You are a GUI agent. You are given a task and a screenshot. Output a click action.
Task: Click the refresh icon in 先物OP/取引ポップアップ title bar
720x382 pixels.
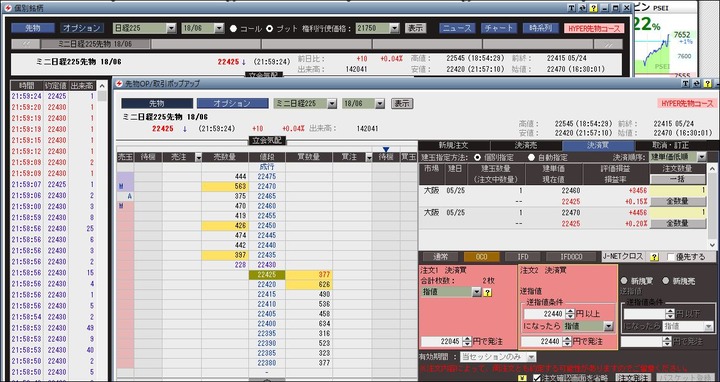(x=697, y=84)
